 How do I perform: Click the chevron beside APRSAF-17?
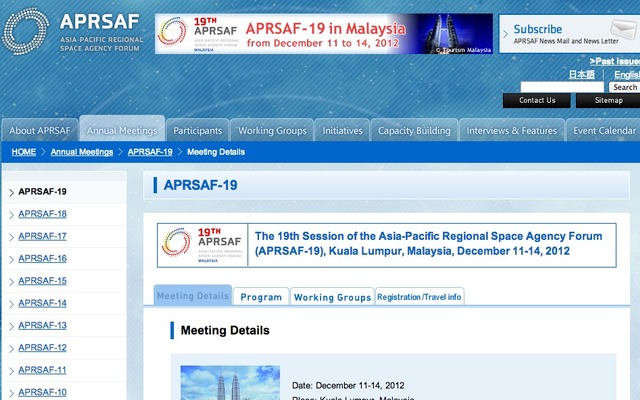tap(11, 237)
